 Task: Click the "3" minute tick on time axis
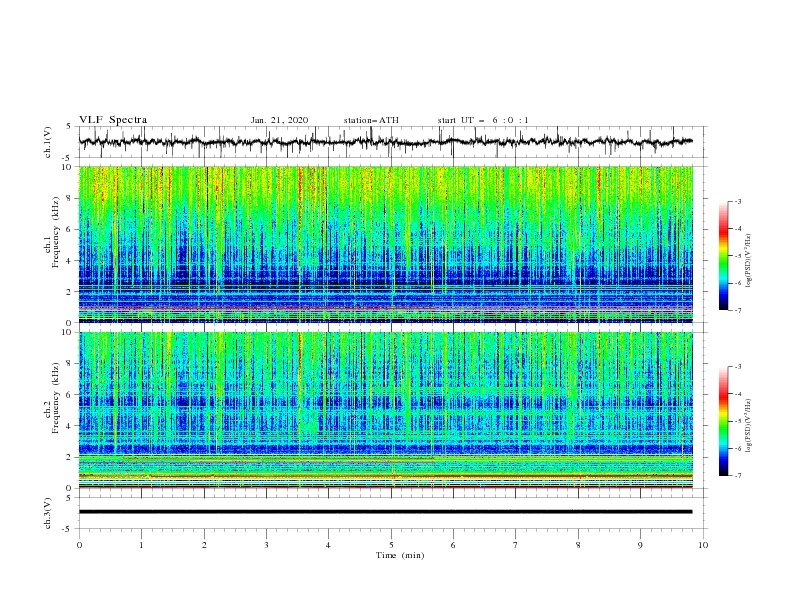click(266, 545)
